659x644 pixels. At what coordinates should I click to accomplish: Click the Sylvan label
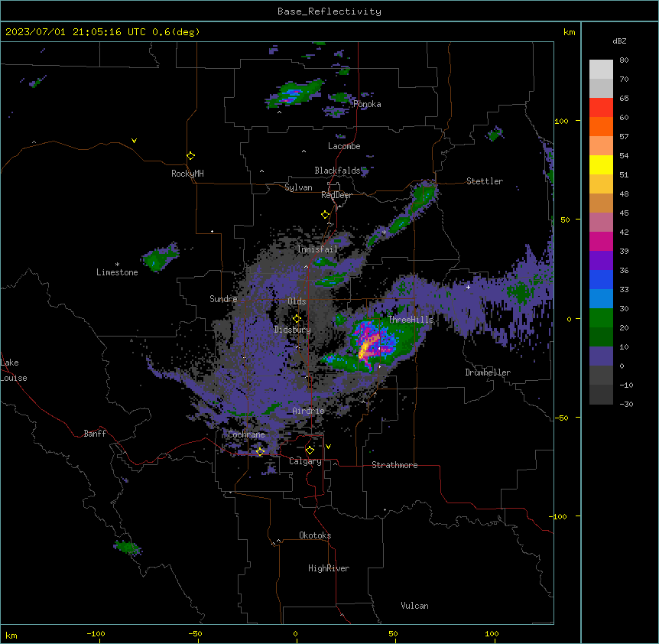coord(298,187)
